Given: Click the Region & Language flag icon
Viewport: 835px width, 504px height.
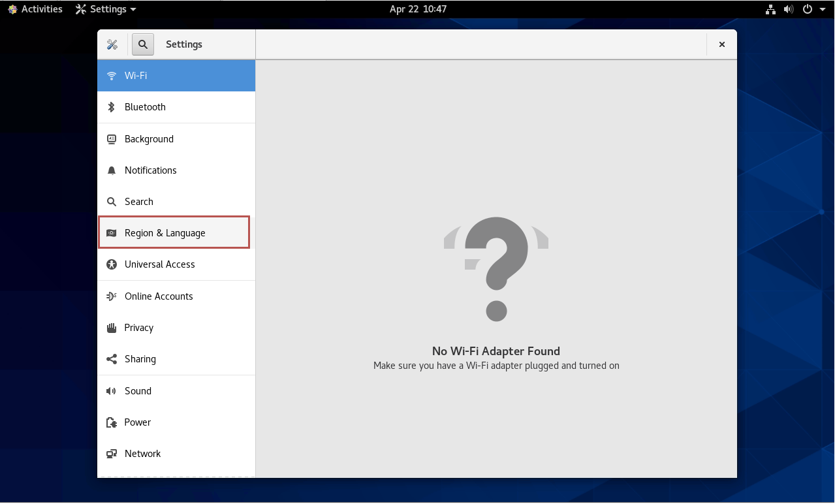Looking at the screenshot, I should click(x=112, y=233).
